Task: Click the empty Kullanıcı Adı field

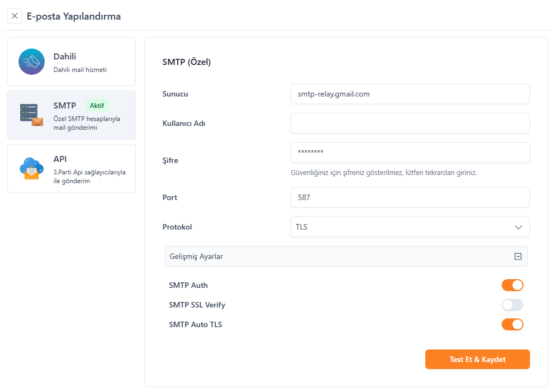Action: [410, 123]
